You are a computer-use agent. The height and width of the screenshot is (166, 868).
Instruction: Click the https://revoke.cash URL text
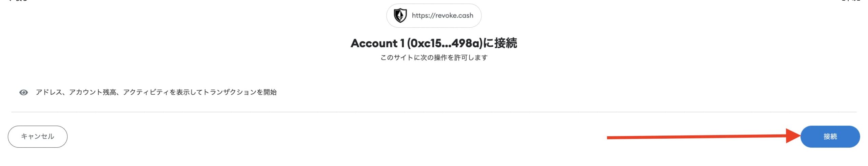point(442,16)
